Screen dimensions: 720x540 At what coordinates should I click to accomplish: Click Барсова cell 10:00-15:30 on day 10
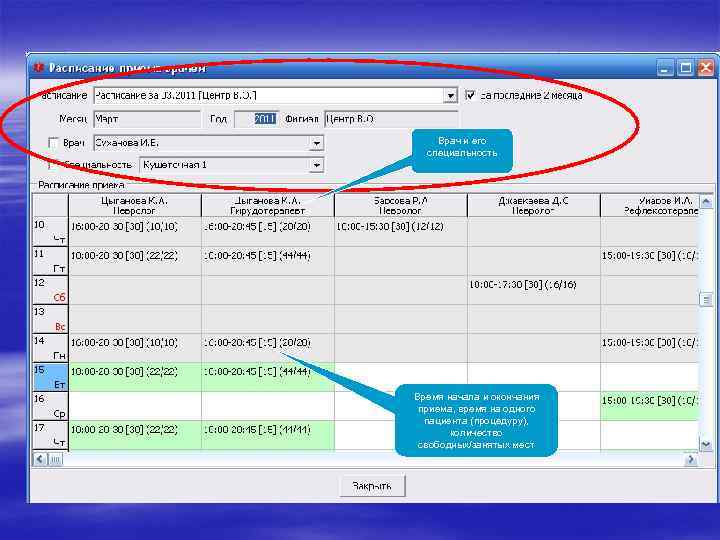coord(400,232)
